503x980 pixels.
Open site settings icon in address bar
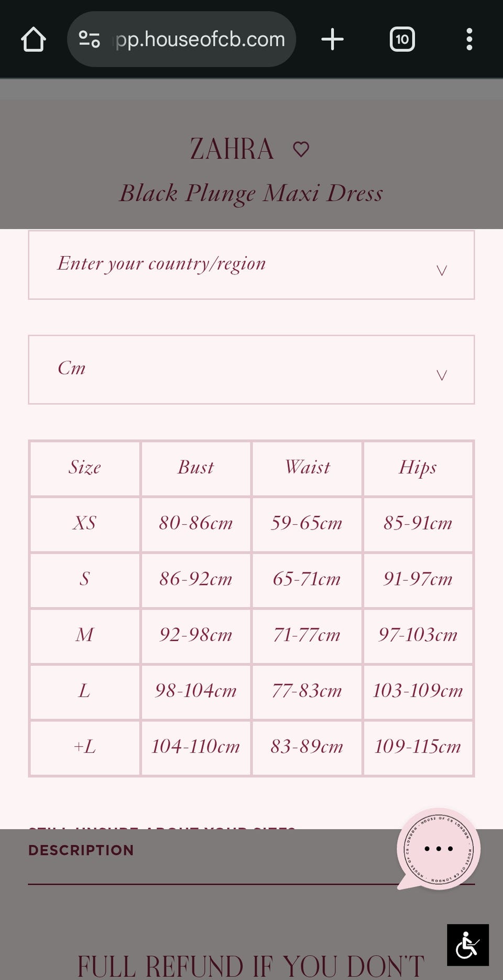(89, 39)
